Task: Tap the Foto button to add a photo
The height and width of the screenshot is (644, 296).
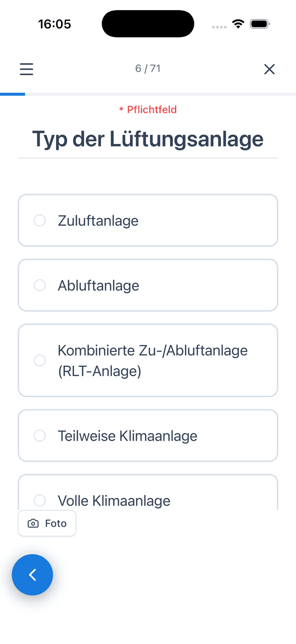Action: 47,523
